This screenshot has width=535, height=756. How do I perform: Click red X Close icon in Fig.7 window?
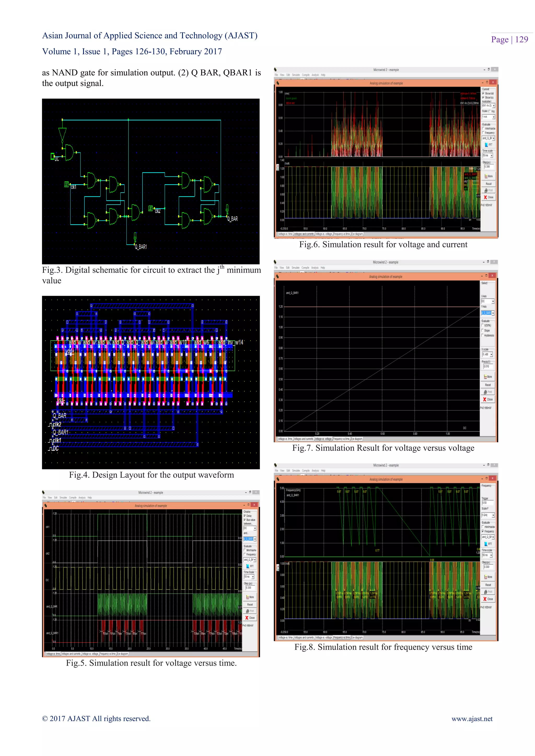click(x=485, y=399)
